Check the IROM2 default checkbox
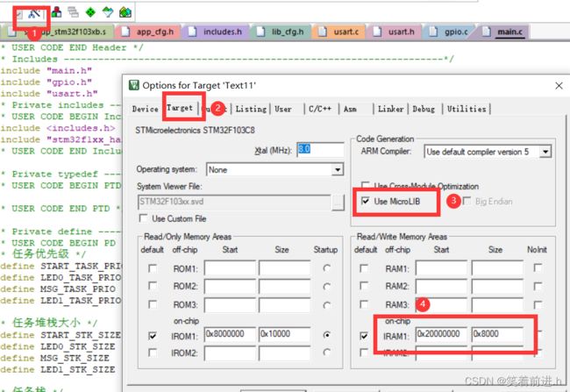570x392 pixels. (153, 353)
